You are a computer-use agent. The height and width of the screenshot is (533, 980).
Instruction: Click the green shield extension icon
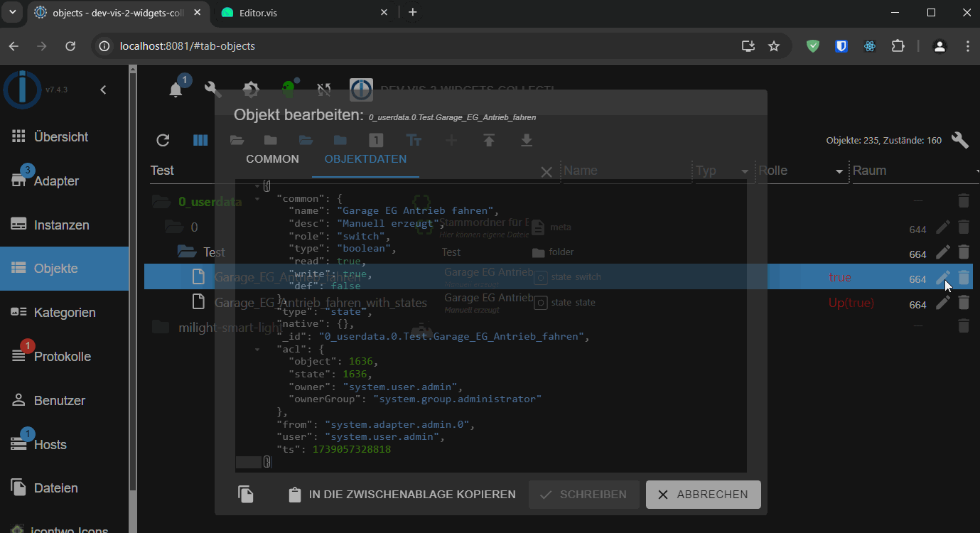coord(813,46)
